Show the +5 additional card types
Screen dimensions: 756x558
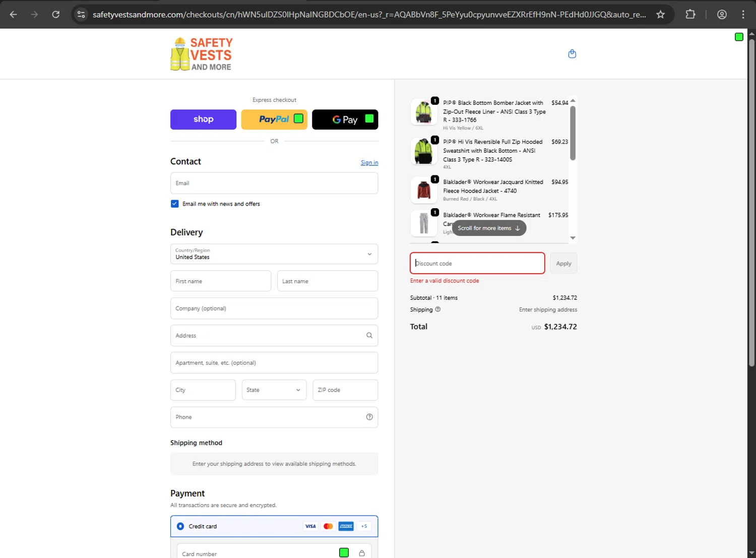pos(364,526)
